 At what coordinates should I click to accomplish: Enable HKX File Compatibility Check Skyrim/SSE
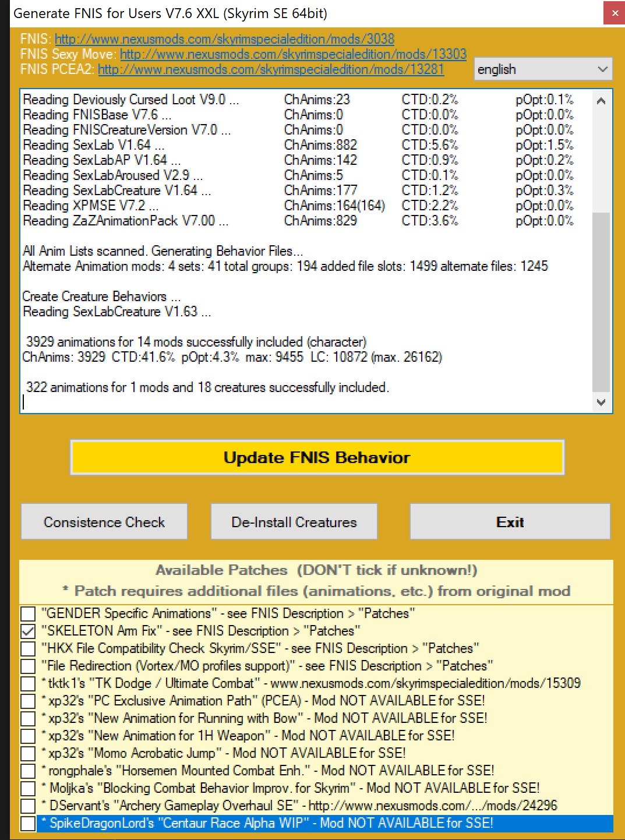[27, 648]
